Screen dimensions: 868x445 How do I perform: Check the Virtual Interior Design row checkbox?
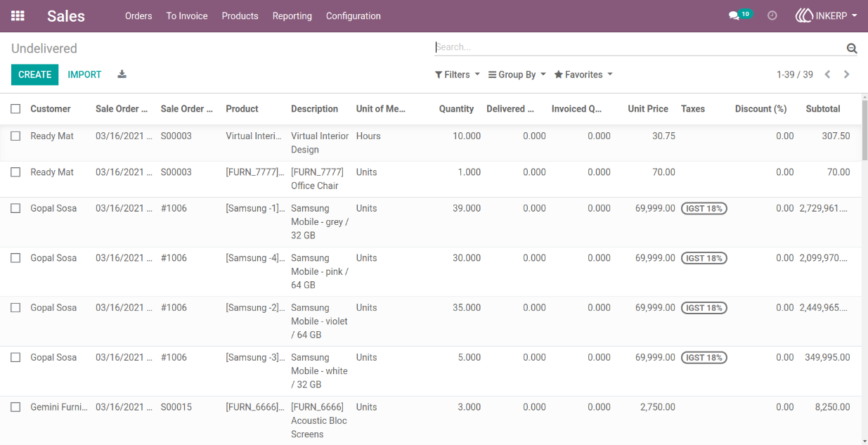(x=15, y=136)
